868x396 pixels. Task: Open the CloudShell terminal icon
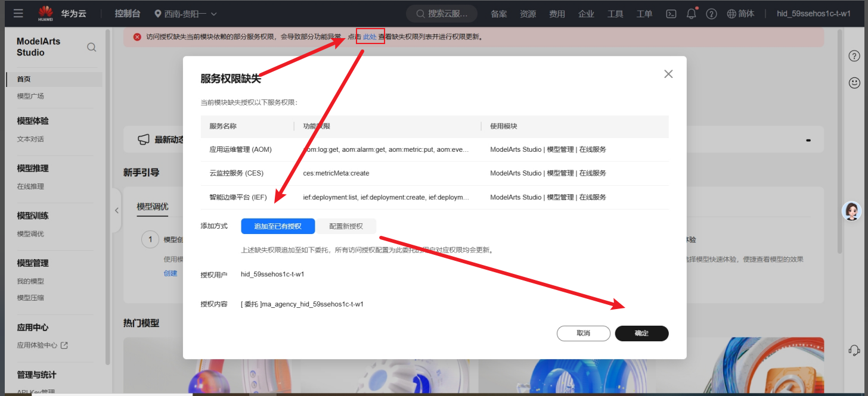click(x=671, y=14)
